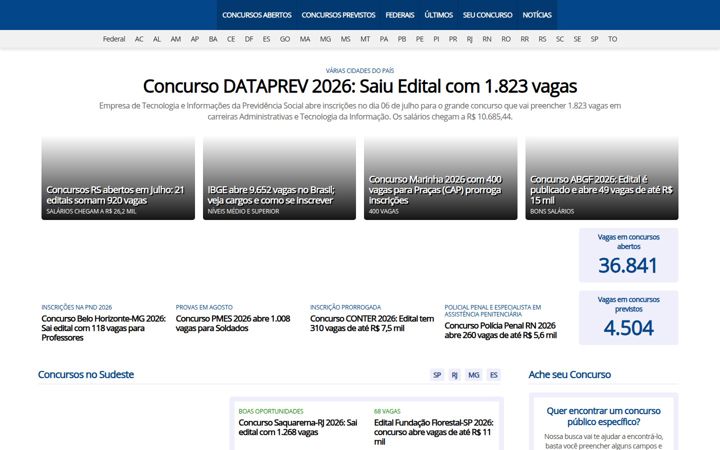Open the Vagas em concursos previstos counter 4.504
720x450 pixels.
tap(628, 318)
